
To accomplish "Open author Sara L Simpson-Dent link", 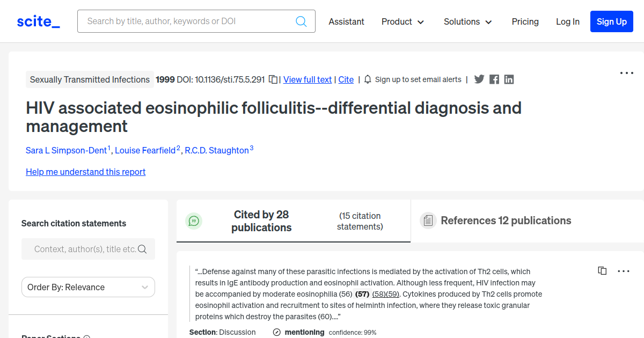I will pyautogui.click(x=67, y=150).
